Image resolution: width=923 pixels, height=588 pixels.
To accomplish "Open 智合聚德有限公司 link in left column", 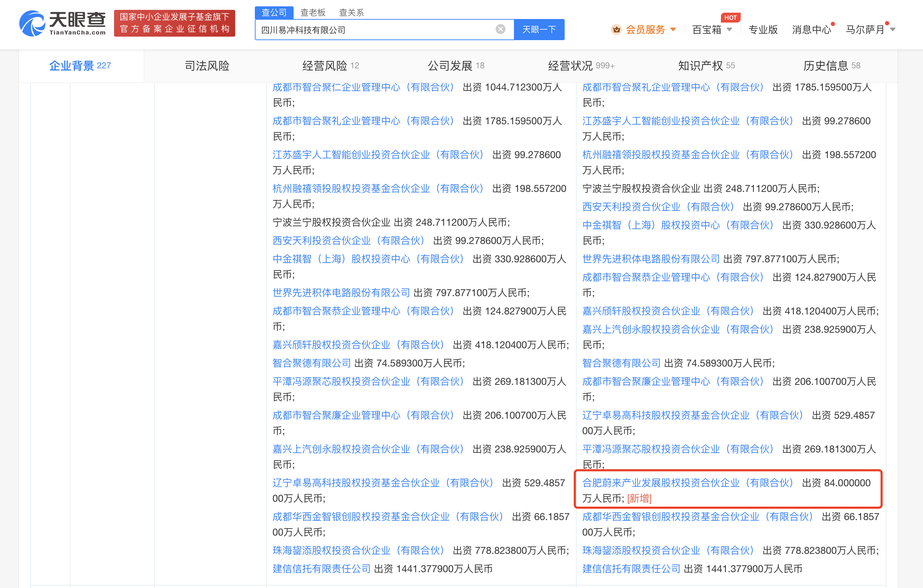I will [312, 363].
